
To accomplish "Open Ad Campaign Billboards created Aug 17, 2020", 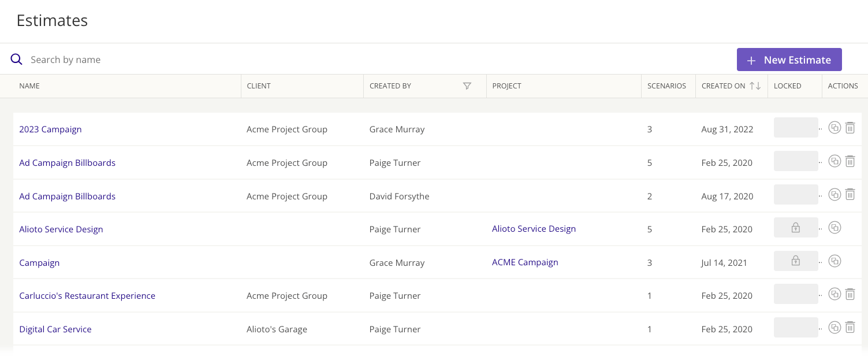I will [67, 196].
